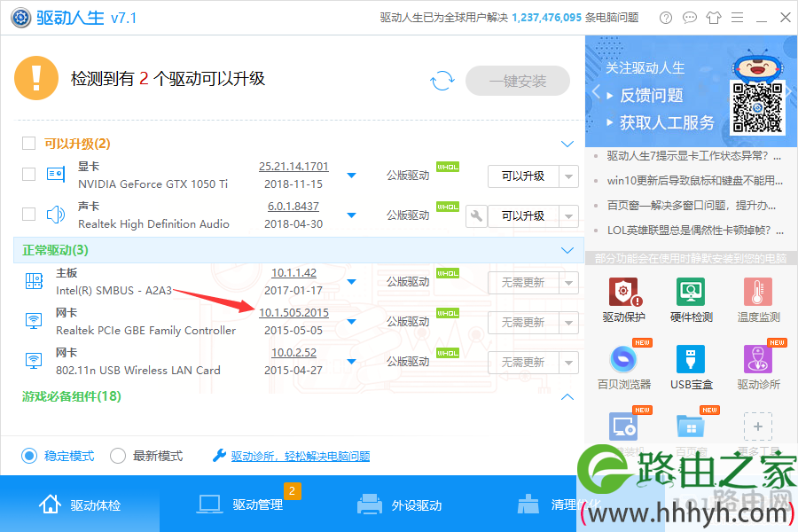Select the 稳定模式 radio button
The width and height of the screenshot is (798, 532).
[x=29, y=456]
